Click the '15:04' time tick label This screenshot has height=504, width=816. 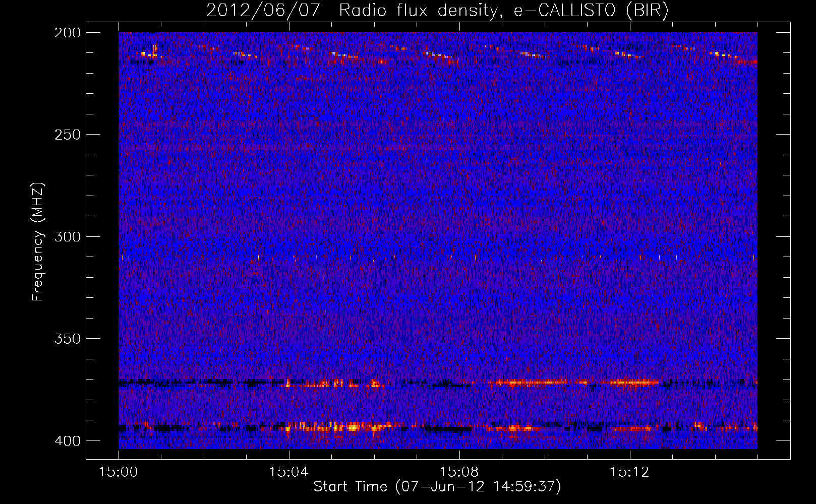[289, 472]
